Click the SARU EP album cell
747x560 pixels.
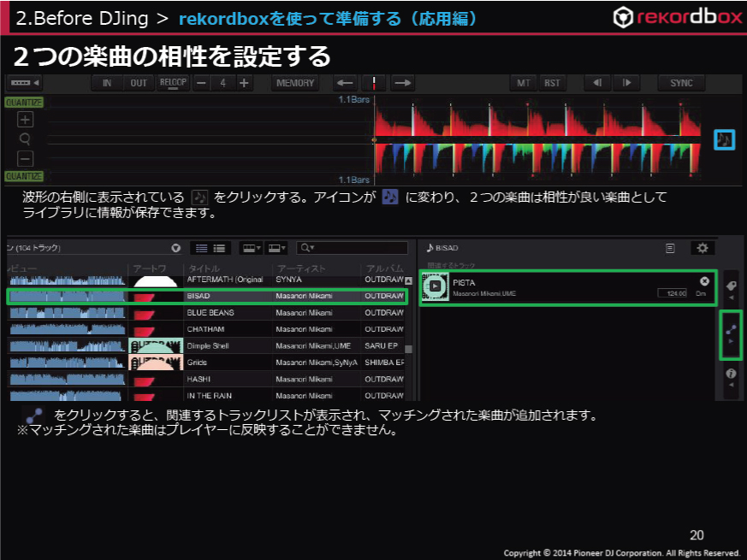pyautogui.click(x=381, y=346)
